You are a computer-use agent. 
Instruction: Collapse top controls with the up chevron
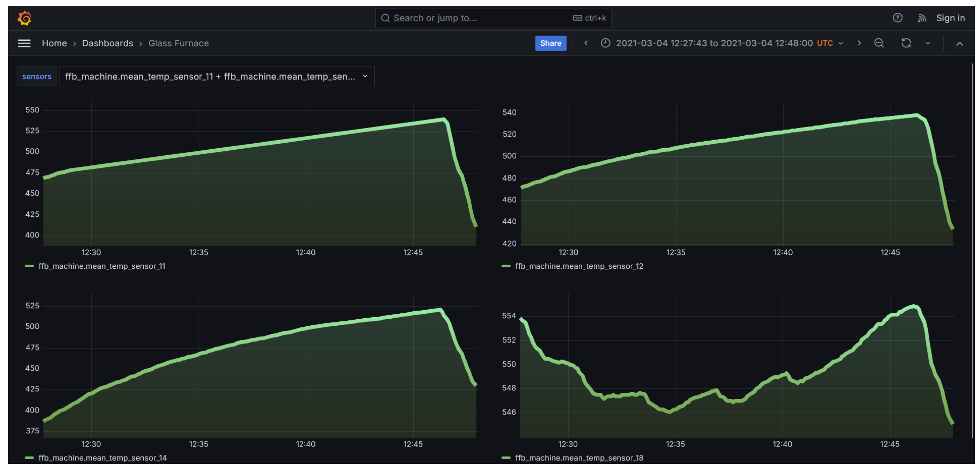(x=959, y=43)
